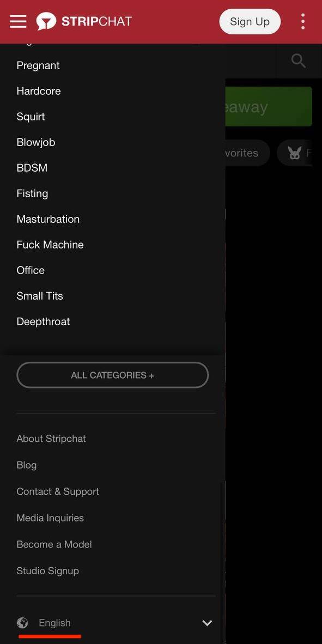Collapse the language selector chevron
The image size is (322, 644).
pyautogui.click(x=206, y=623)
